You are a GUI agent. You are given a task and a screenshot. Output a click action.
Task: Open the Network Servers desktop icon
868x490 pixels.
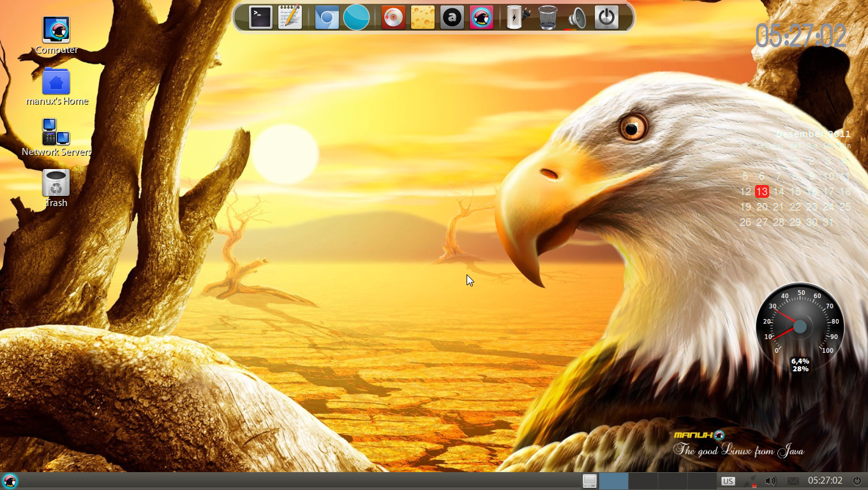click(x=56, y=132)
